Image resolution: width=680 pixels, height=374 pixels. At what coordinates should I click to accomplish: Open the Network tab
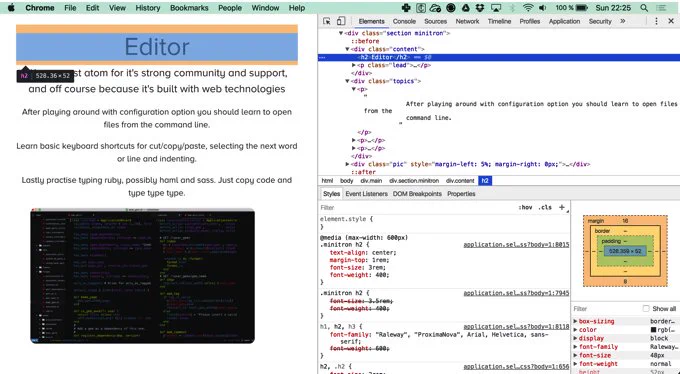tap(467, 21)
